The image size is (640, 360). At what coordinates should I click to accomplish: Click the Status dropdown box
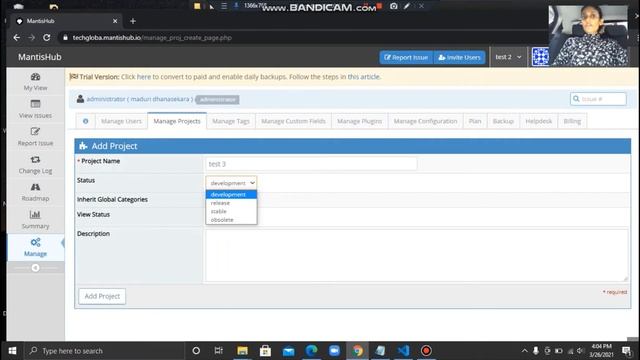[231, 183]
